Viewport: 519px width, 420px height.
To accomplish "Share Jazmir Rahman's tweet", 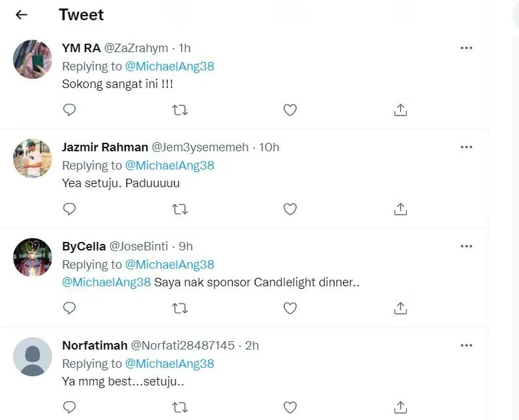I will click(x=401, y=209).
